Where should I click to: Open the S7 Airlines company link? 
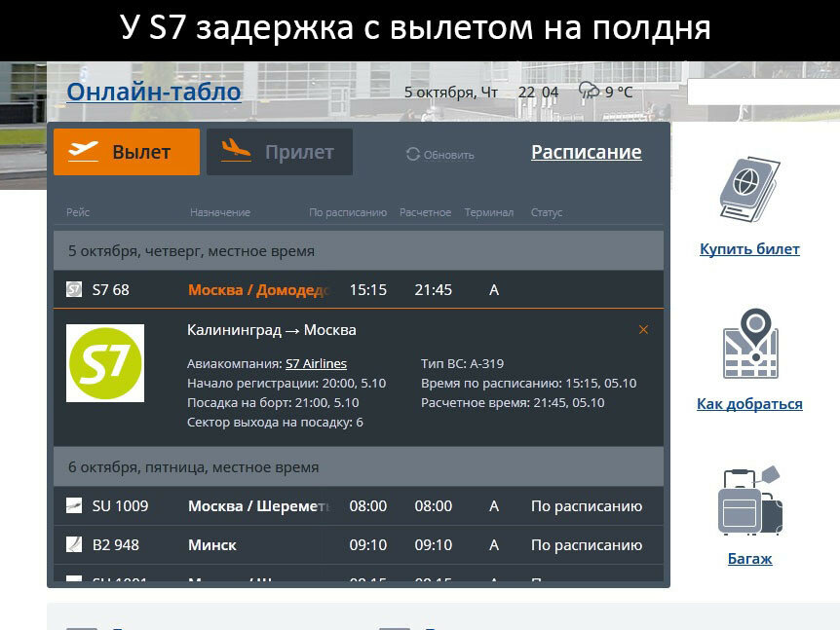click(316, 363)
